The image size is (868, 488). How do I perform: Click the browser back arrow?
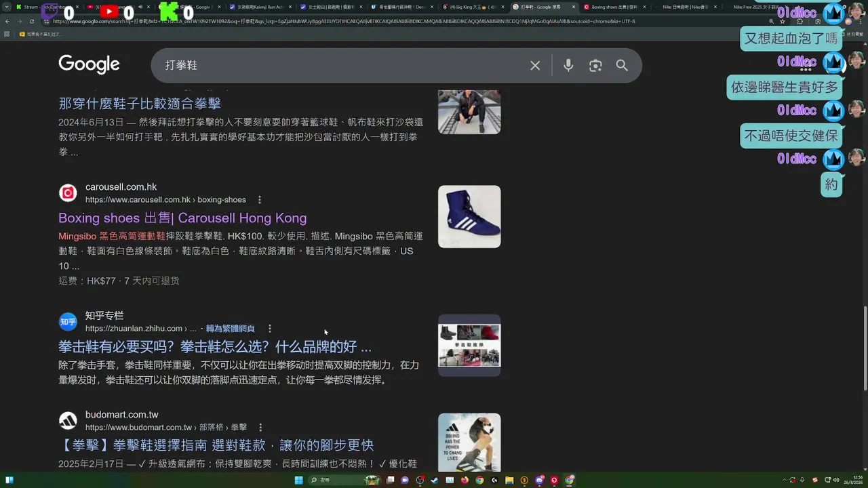tap(7, 21)
